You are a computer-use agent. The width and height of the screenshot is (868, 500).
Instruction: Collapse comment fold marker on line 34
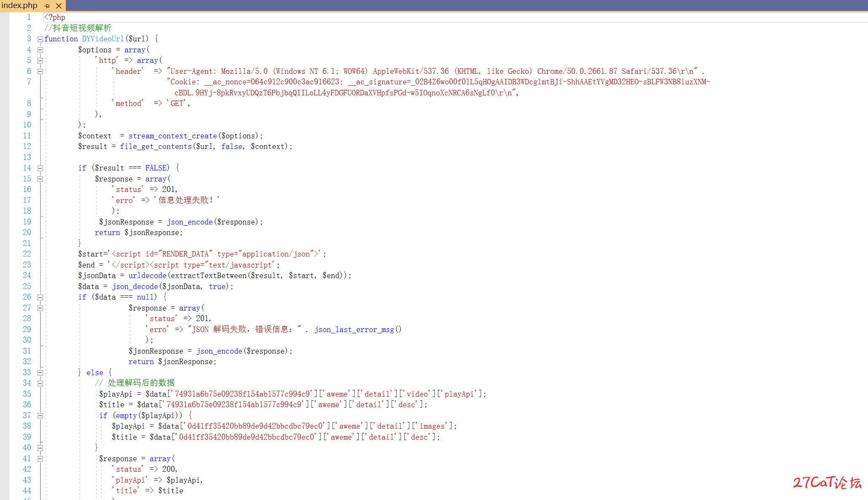point(40,384)
